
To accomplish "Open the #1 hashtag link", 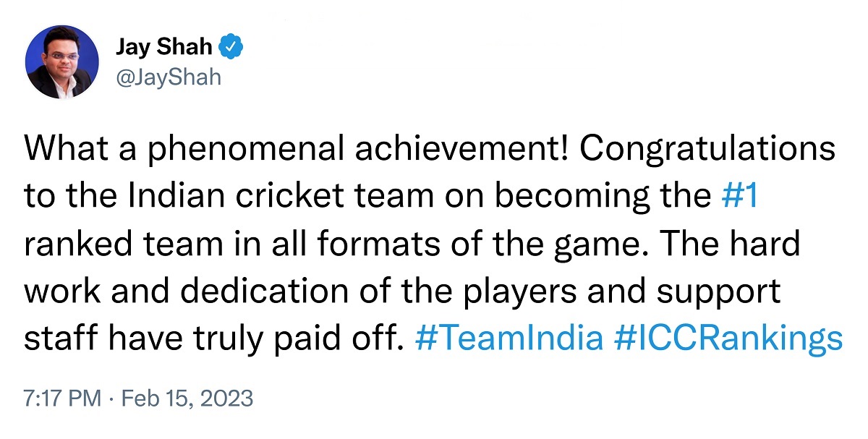I will pyautogui.click(x=740, y=197).
